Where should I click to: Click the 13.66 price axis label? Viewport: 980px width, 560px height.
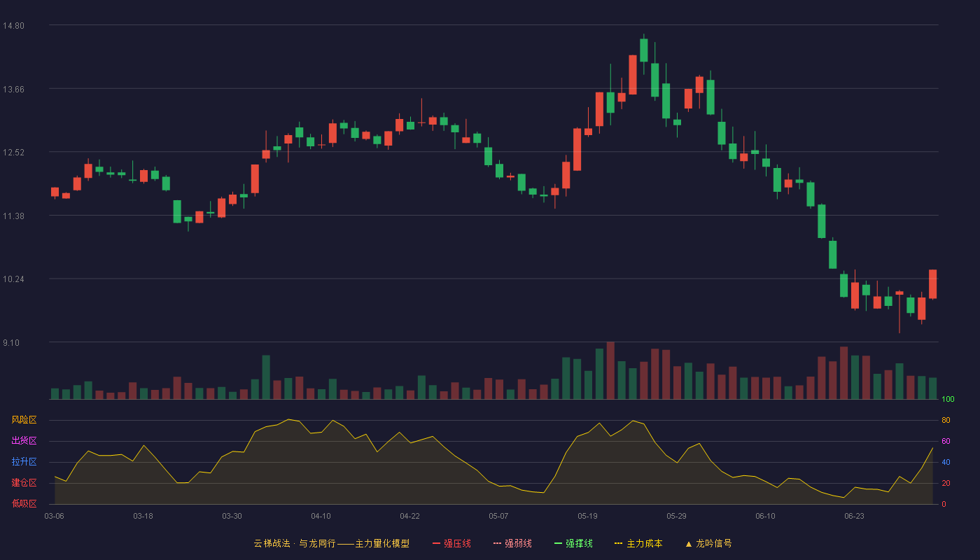click(13, 89)
